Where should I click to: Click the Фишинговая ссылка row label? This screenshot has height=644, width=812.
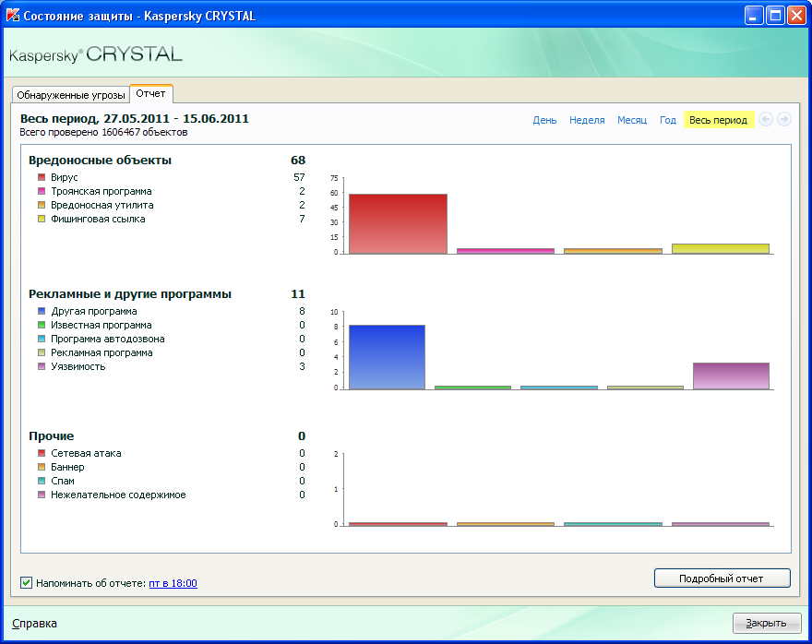click(98, 219)
